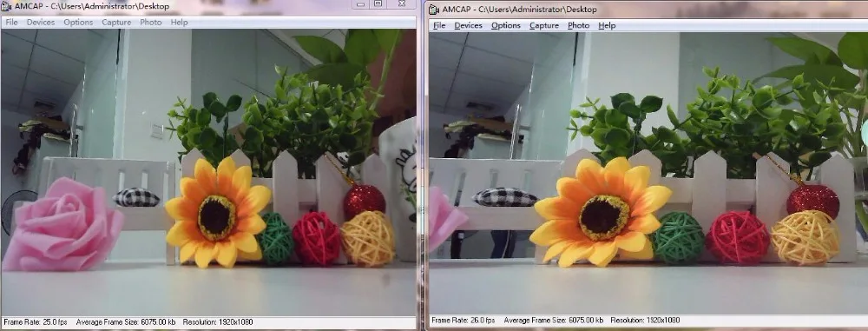Image resolution: width=868 pixels, height=331 pixels.
Task: Click 'Average Frame Size' in left status bar
Action: tap(126, 322)
